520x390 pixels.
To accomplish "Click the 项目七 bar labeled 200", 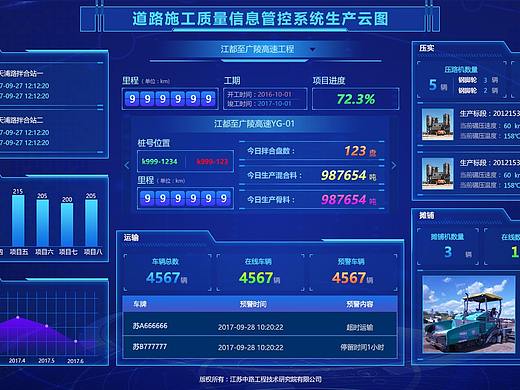I will pos(67,225).
